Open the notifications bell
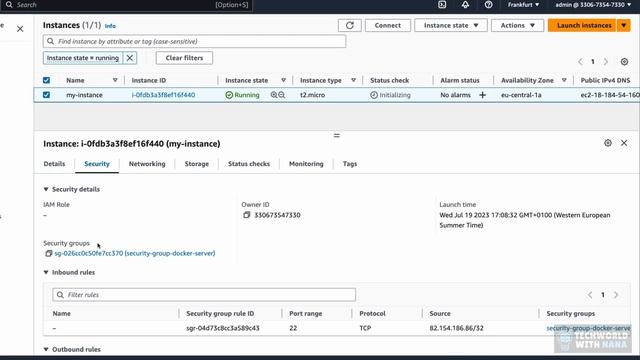 click(x=465, y=5)
